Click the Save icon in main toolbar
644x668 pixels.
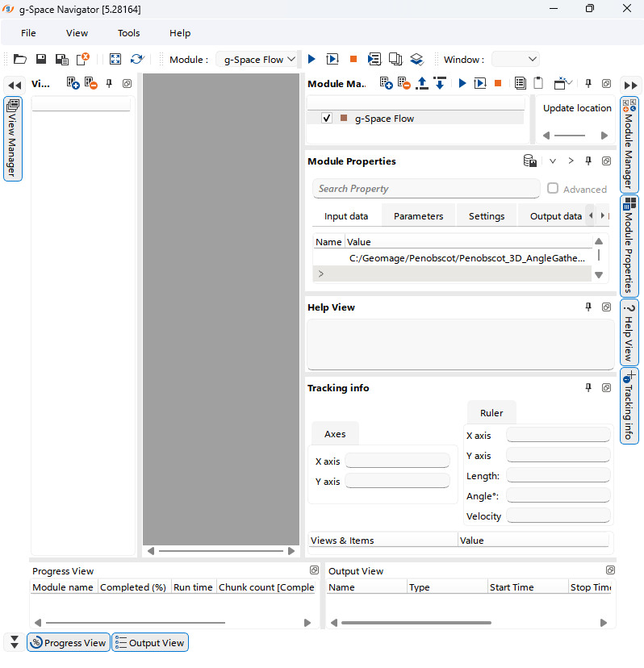(x=40, y=59)
